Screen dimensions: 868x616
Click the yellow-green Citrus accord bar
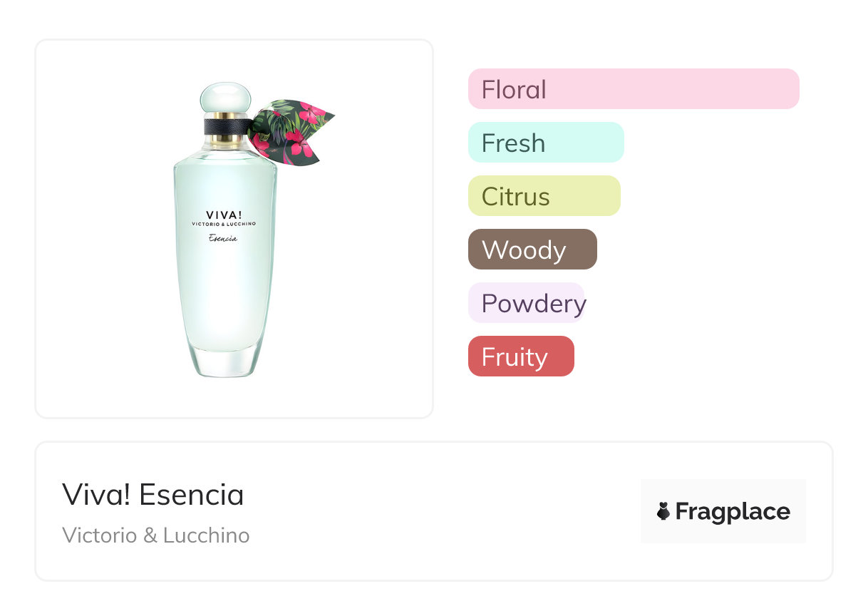pos(544,196)
